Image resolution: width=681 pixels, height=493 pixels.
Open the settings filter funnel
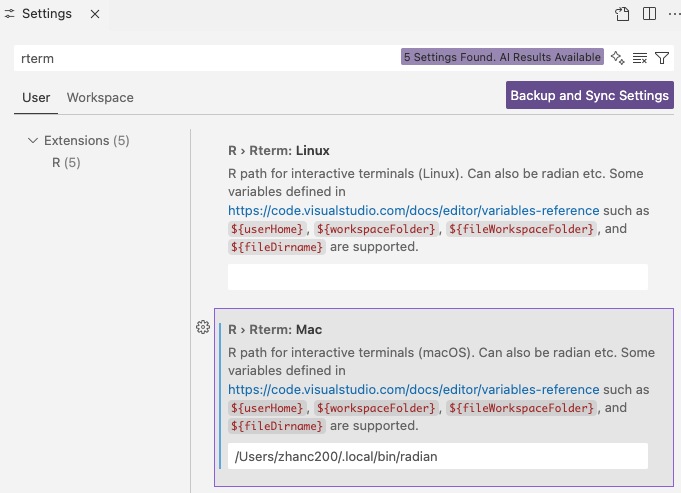[x=662, y=58]
